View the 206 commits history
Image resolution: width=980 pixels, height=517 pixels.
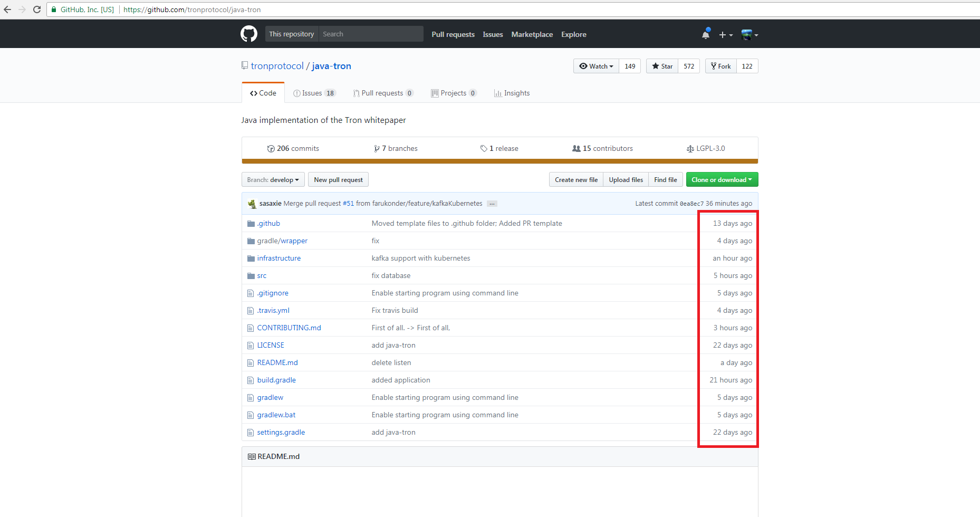(293, 149)
